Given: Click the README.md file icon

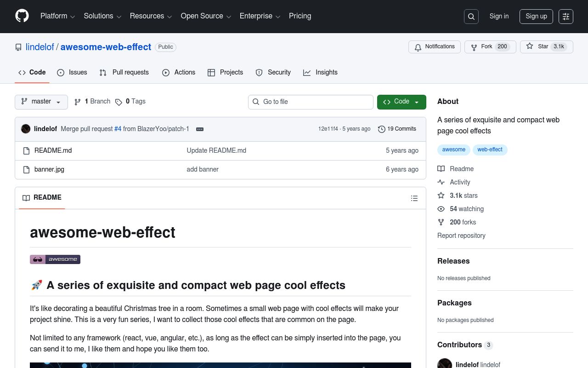Looking at the screenshot, I should pos(26,150).
